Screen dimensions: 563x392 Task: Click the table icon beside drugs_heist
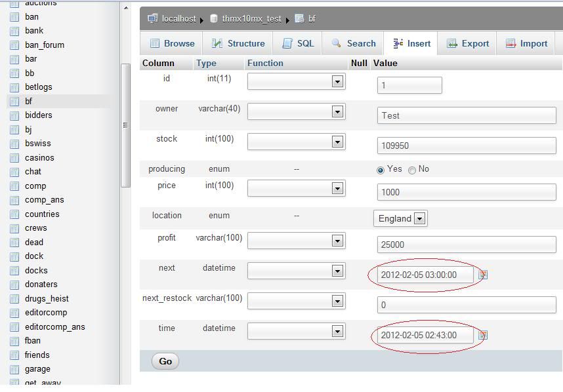(14, 298)
